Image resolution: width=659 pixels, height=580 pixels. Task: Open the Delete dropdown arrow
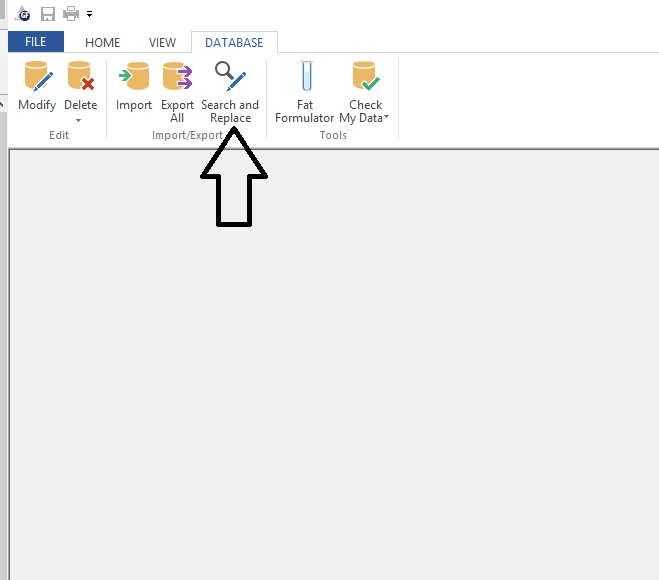(78, 121)
